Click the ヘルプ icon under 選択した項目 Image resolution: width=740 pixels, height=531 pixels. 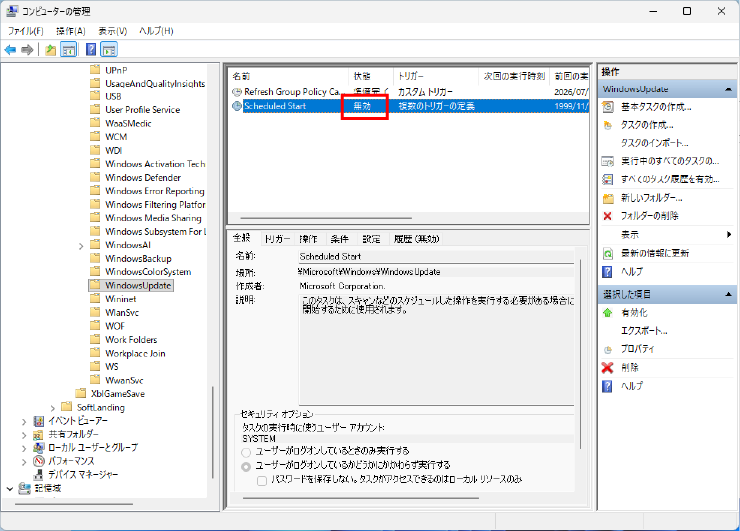(x=607, y=386)
